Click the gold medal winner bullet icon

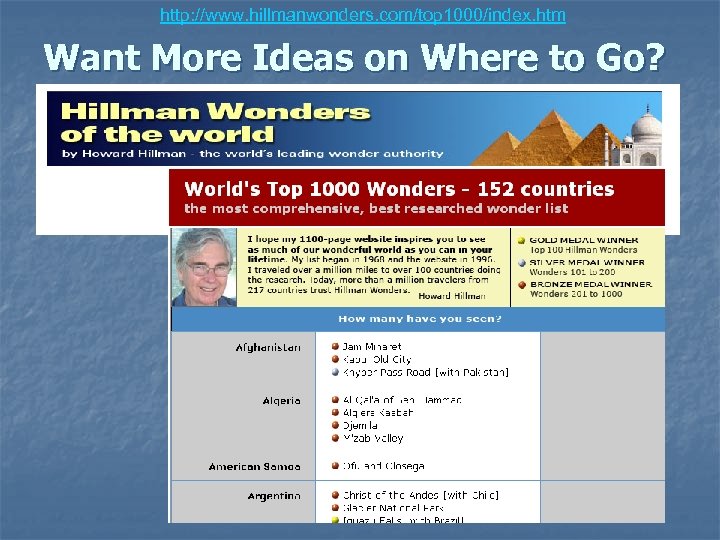pyautogui.click(x=521, y=240)
